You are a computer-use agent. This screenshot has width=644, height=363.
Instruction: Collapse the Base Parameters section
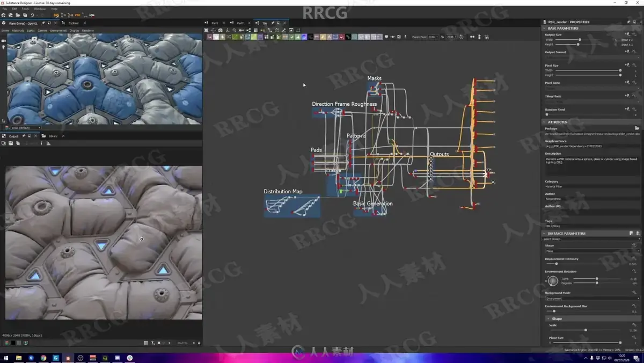point(545,28)
